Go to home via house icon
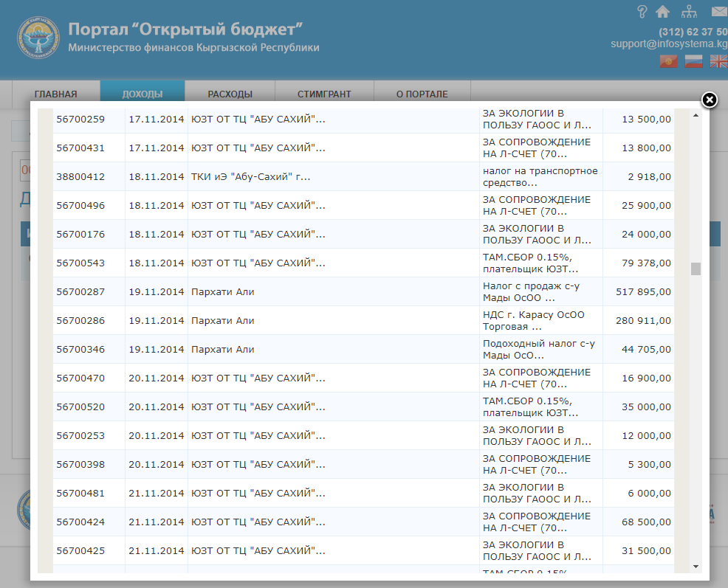 [x=662, y=11]
